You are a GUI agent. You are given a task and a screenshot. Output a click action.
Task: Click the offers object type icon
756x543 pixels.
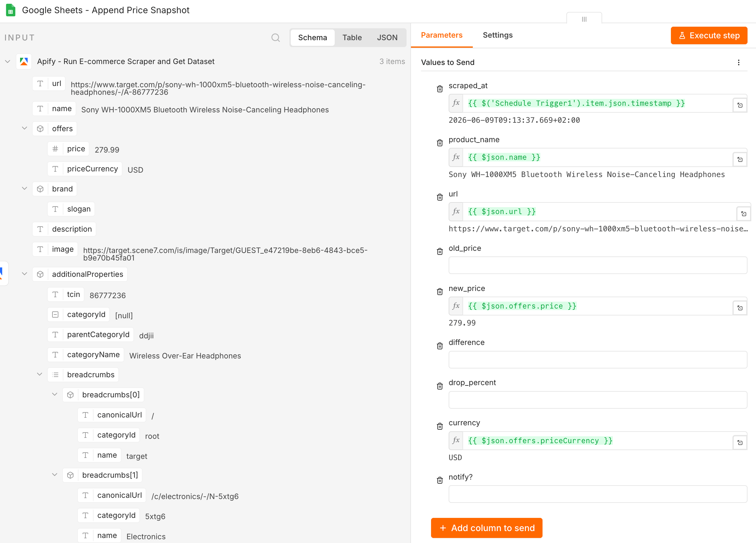tap(40, 129)
